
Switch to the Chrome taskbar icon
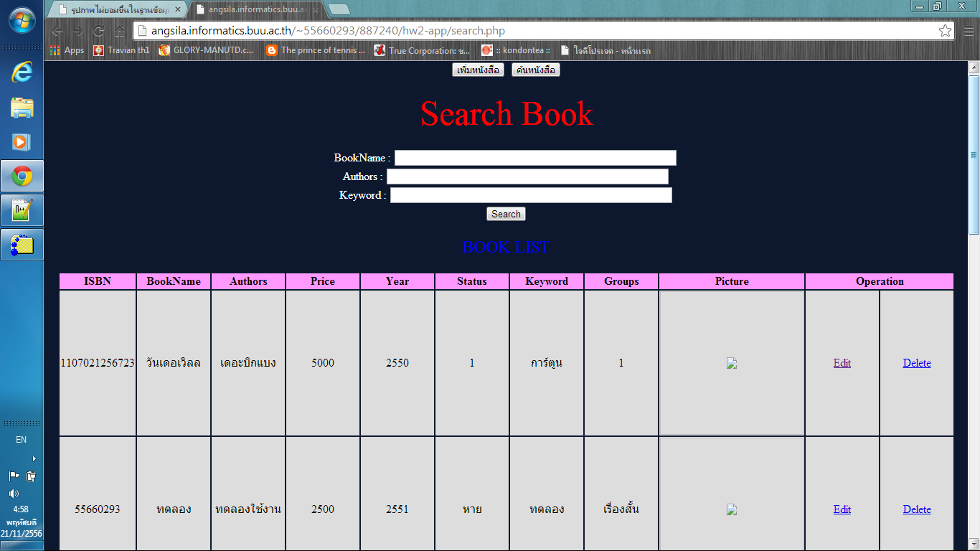point(22,176)
